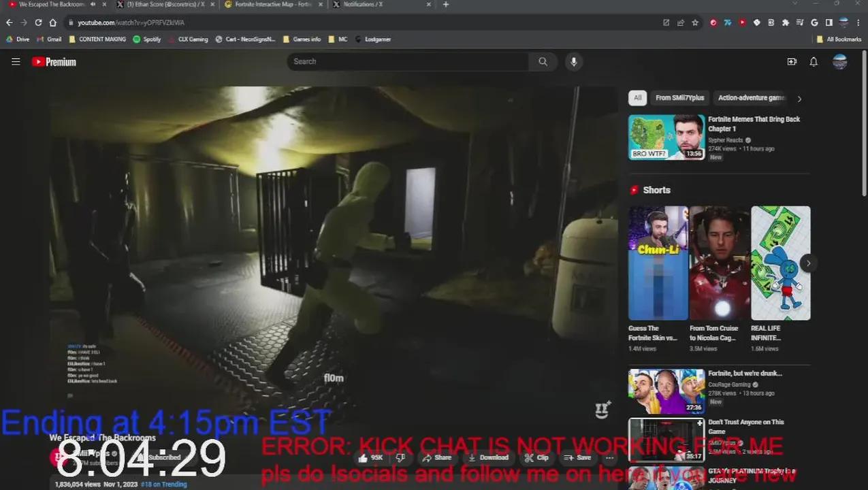Open the YouTube hamburger guide menu
The height and width of the screenshot is (490, 868).
tap(16, 62)
